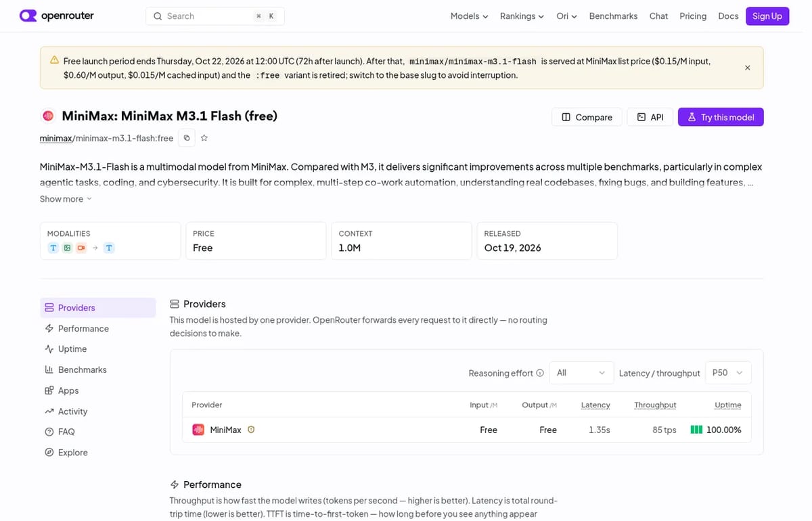This screenshot has height=521, width=812.
Task: Open the Rankings menu
Action: point(522,16)
